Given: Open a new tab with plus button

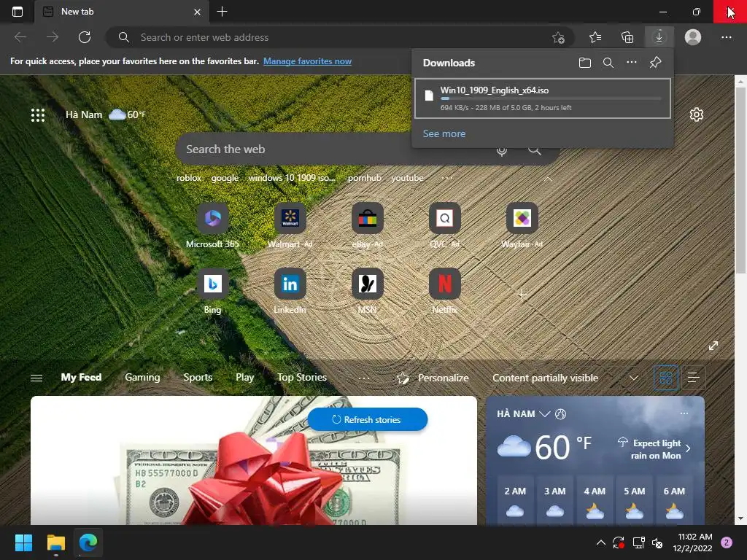Looking at the screenshot, I should pos(222,12).
